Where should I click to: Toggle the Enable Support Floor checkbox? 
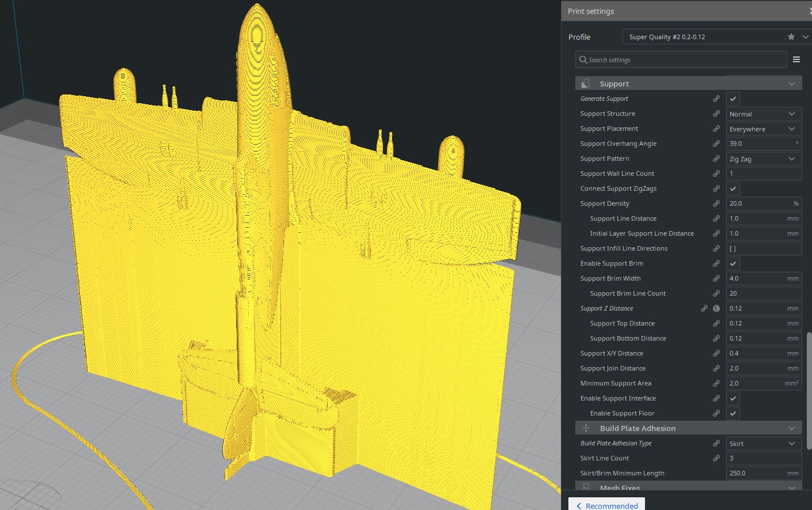click(x=733, y=413)
